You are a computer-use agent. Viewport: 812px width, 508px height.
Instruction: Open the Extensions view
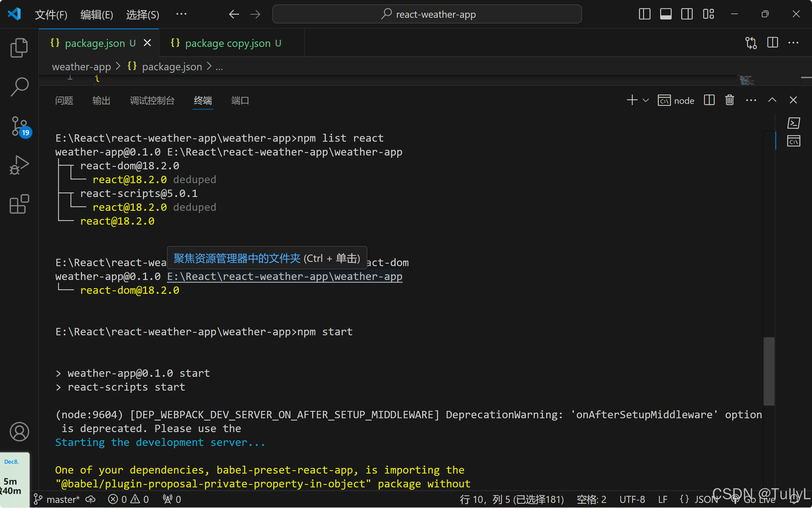click(x=19, y=204)
